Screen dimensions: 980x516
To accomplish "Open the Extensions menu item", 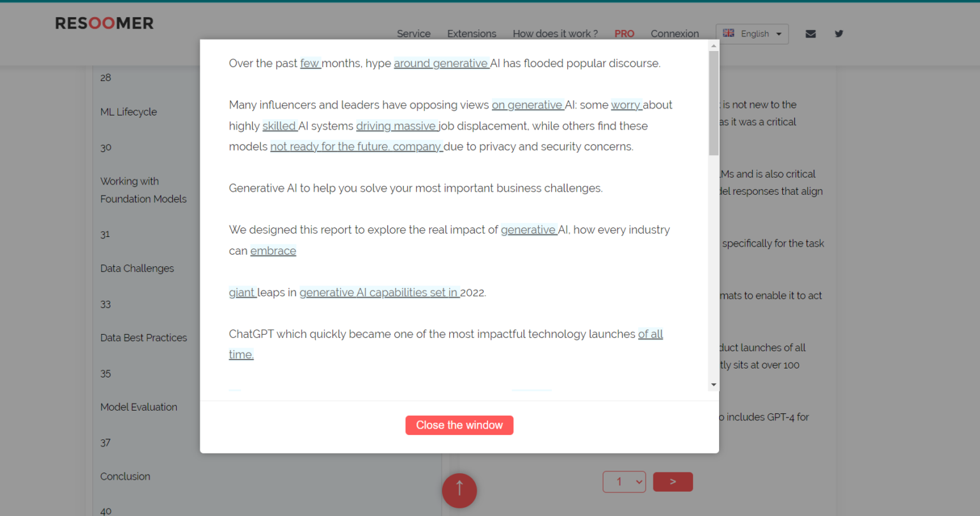I will 471,34.
